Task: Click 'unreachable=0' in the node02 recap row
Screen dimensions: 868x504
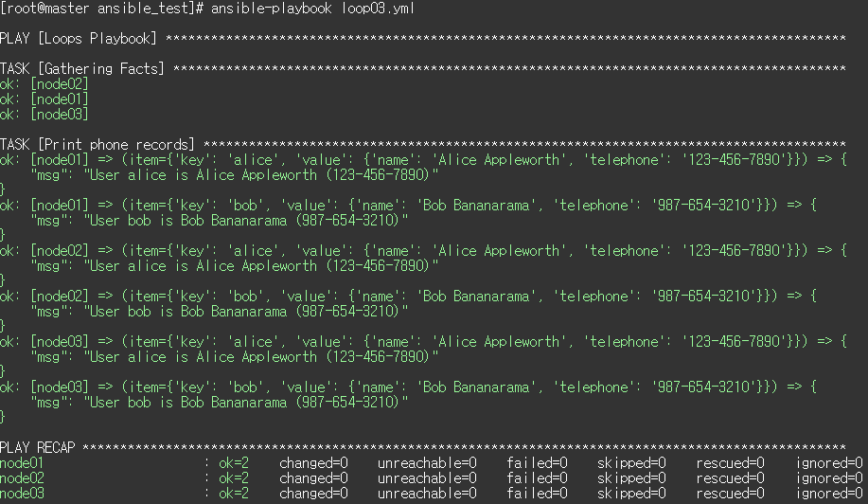Action: coord(427,478)
